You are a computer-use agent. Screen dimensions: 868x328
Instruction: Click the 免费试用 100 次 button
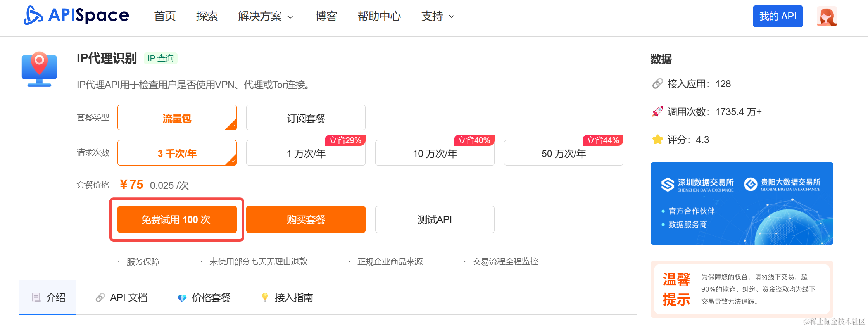(x=177, y=219)
